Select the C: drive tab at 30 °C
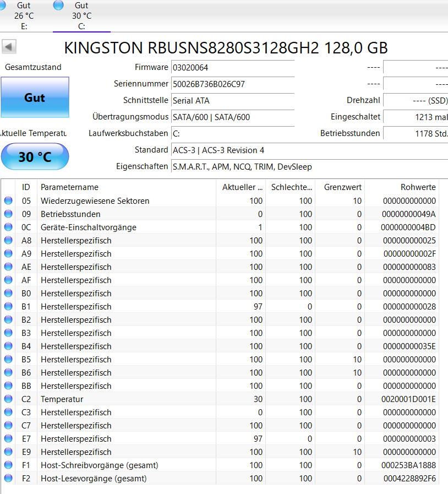Viewport: 448px width, 494px height. click(x=81, y=16)
